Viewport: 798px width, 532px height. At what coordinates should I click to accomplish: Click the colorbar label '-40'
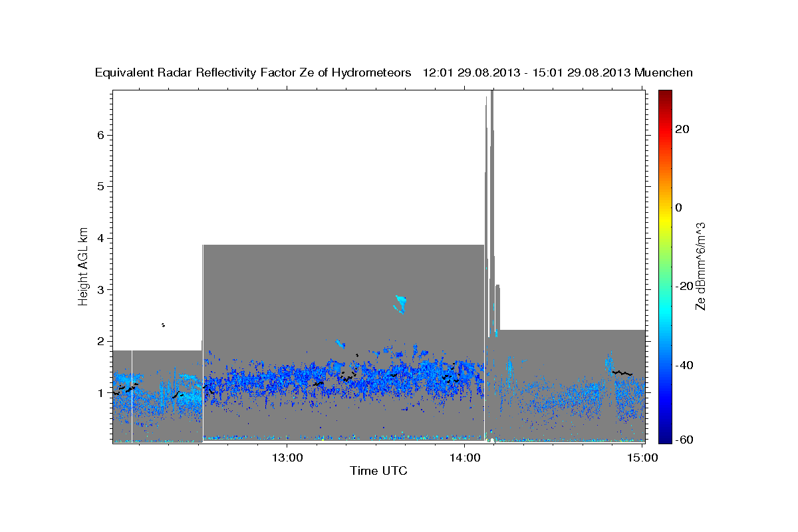(x=683, y=365)
